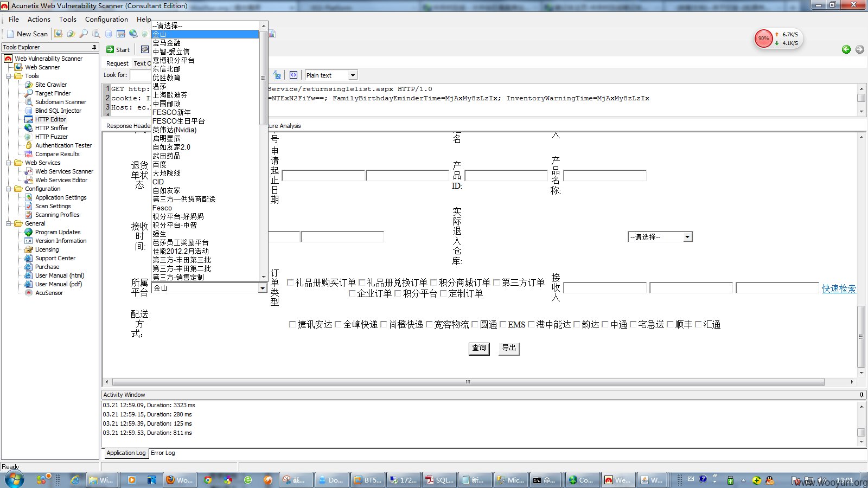Choose 宝马金融 from the dropdown list
Viewport: 868px width, 488px height.
coord(205,43)
